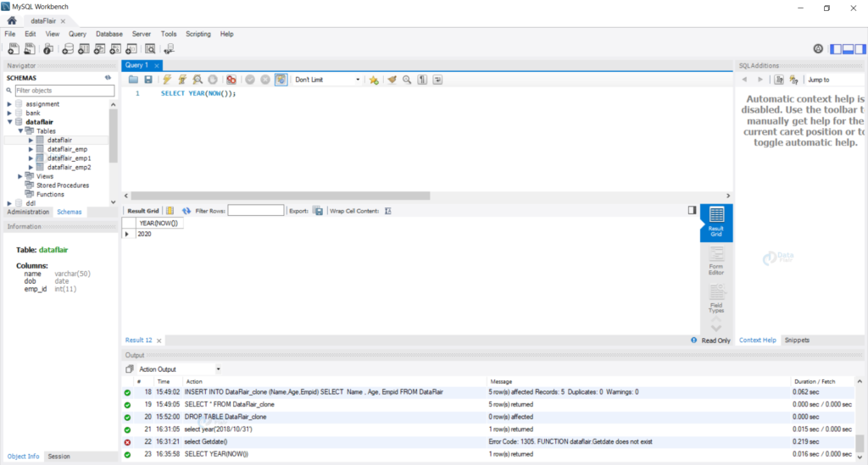Close Result 12 tab
Screen dimensions: 868x465
pyautogui.click(x=159, y=340)
